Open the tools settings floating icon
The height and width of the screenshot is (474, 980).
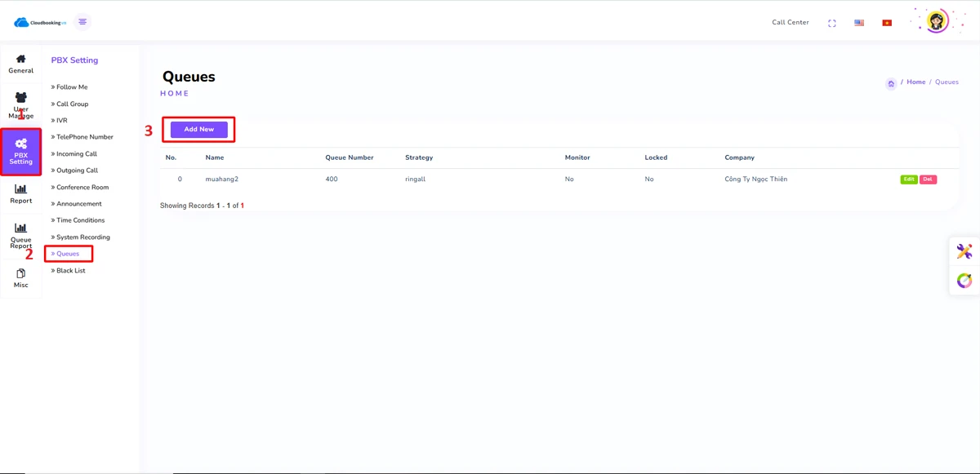[964, 251]
